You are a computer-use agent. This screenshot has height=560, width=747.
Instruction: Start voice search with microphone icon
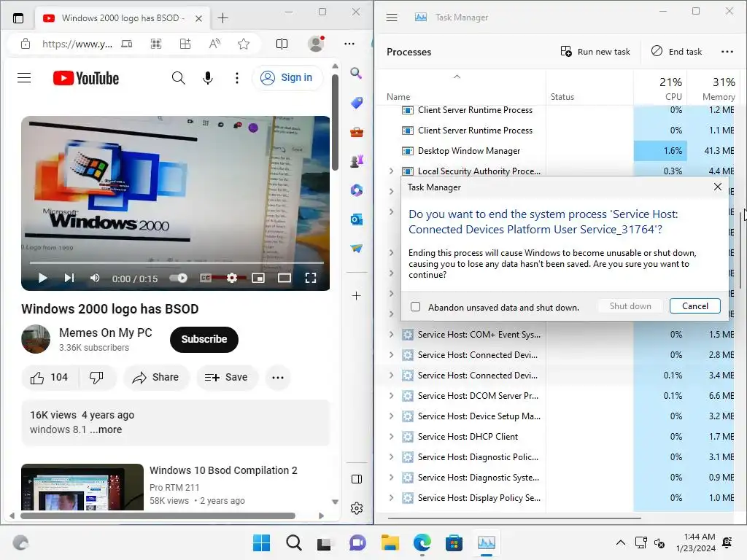(208, 77)
